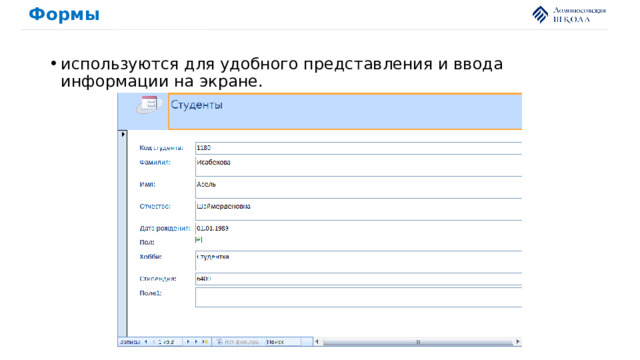The height and width of the screenshot is (360, 640).
Task: Click the Отчество field
Action: pos(358,211)
